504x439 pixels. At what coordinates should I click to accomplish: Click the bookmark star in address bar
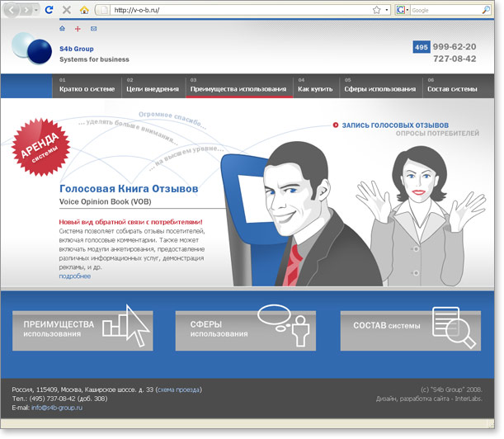[x=375, y=10]
